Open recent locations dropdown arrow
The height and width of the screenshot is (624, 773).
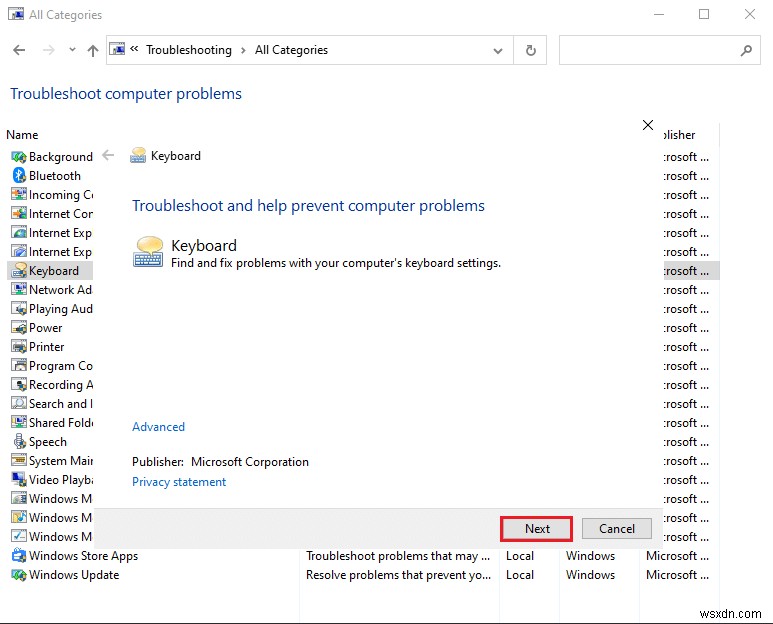pyautogui.click(x=72, y=49)
